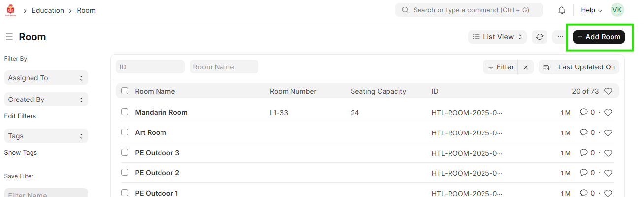This screenshot has width=644, height=197.
Task: Refresh the room list
Action: (540, 37)
